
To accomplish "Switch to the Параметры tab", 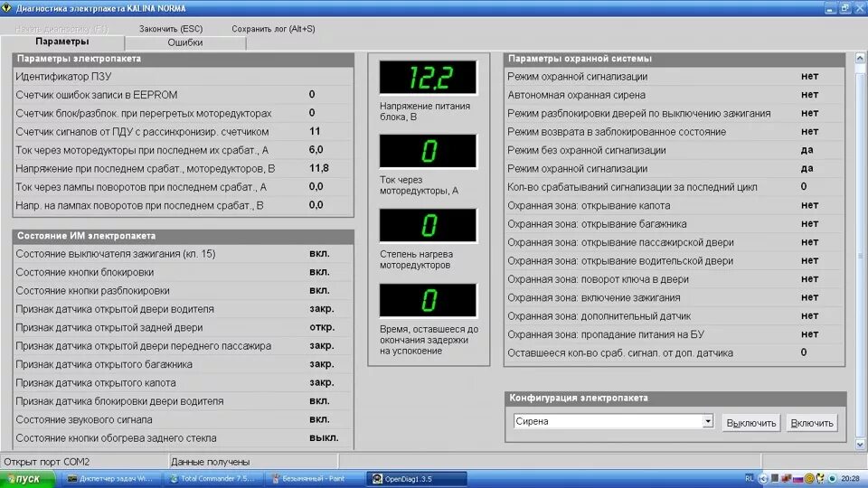I will [62, 42].
